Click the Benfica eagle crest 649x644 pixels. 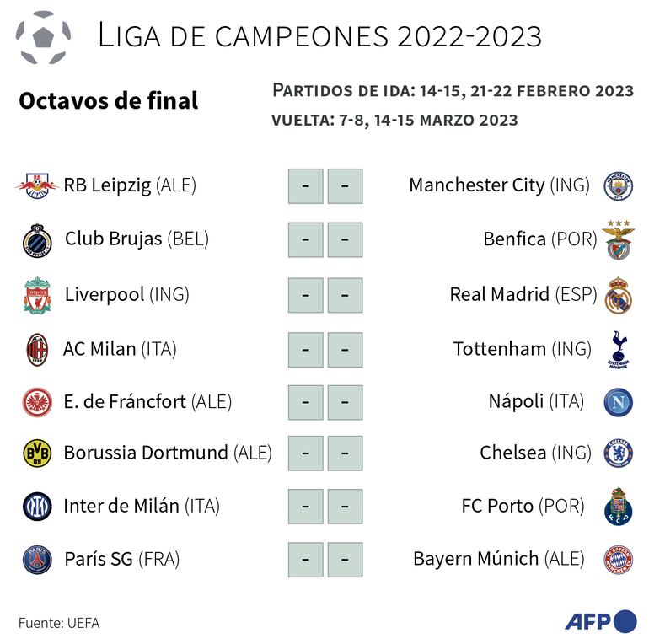click(x=618, y=239)
